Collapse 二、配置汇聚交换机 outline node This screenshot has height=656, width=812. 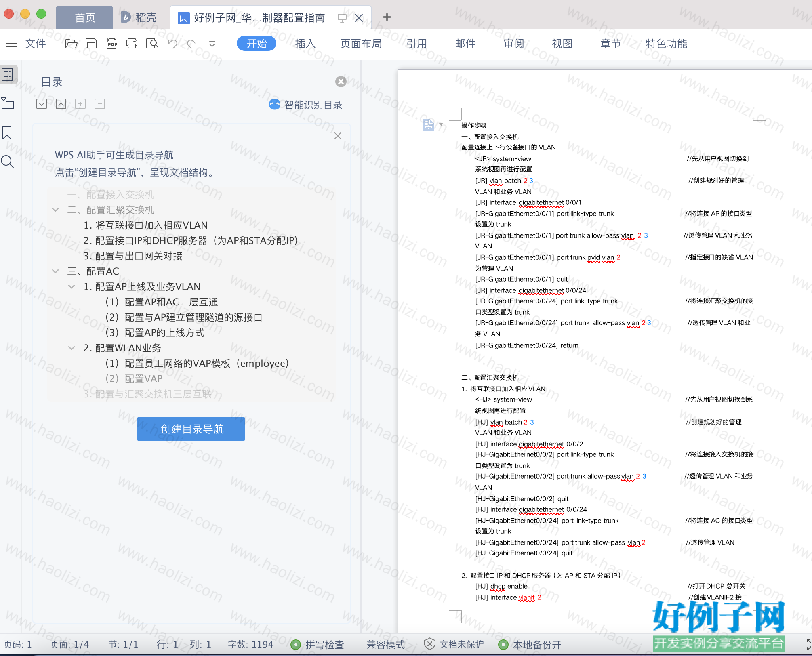coord(56,210)
